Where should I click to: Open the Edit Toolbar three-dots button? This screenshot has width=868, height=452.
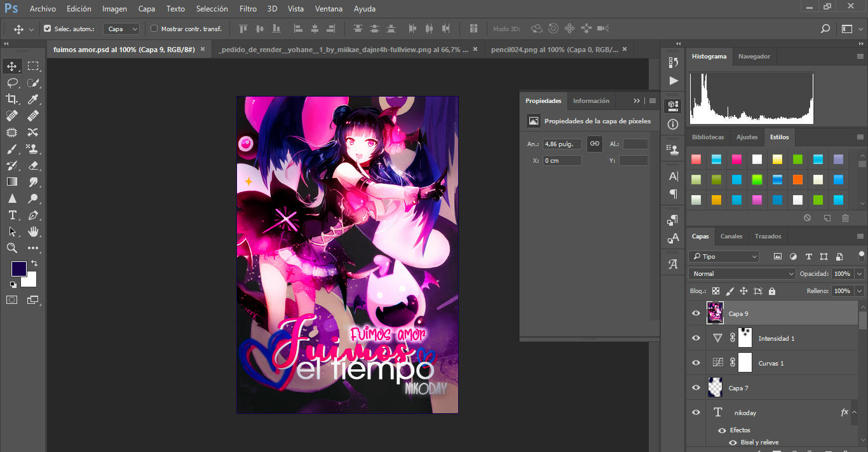coord(33,248)
